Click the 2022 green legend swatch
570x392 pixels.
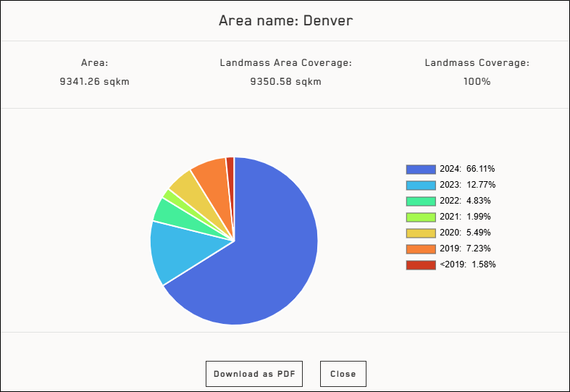(x=420, y=201)
